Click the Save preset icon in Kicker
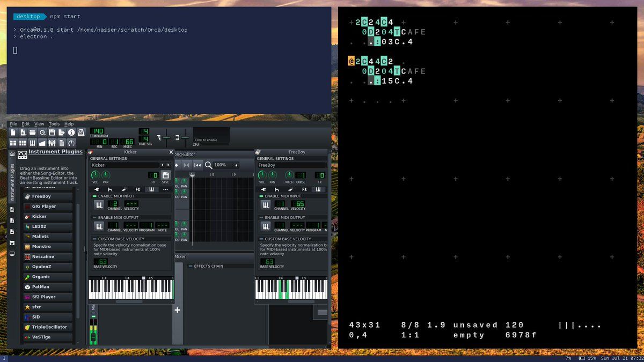This screenshot has height=362, width=644. click(x=165, y=175)
